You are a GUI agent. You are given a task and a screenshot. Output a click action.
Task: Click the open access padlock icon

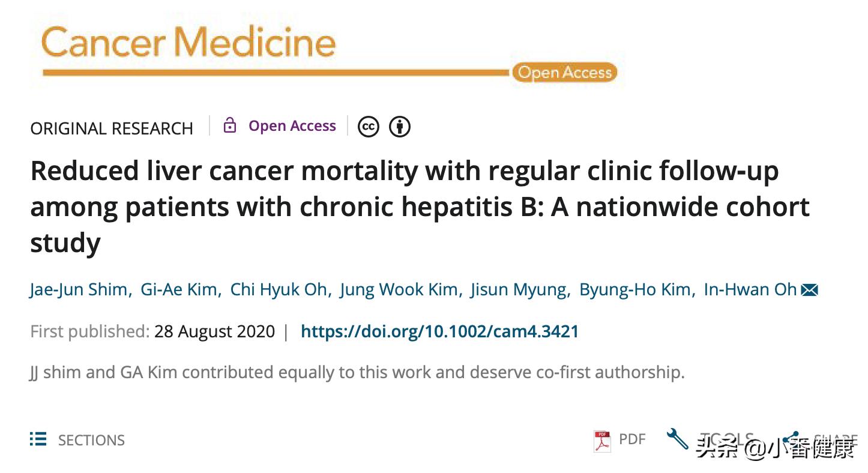point(229,125)
